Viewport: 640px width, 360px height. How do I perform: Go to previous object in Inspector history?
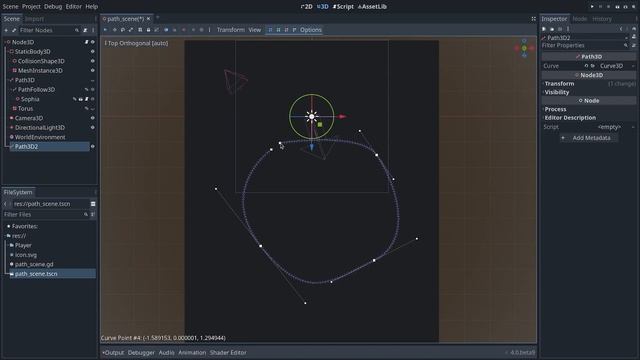(x=621, y=29)
